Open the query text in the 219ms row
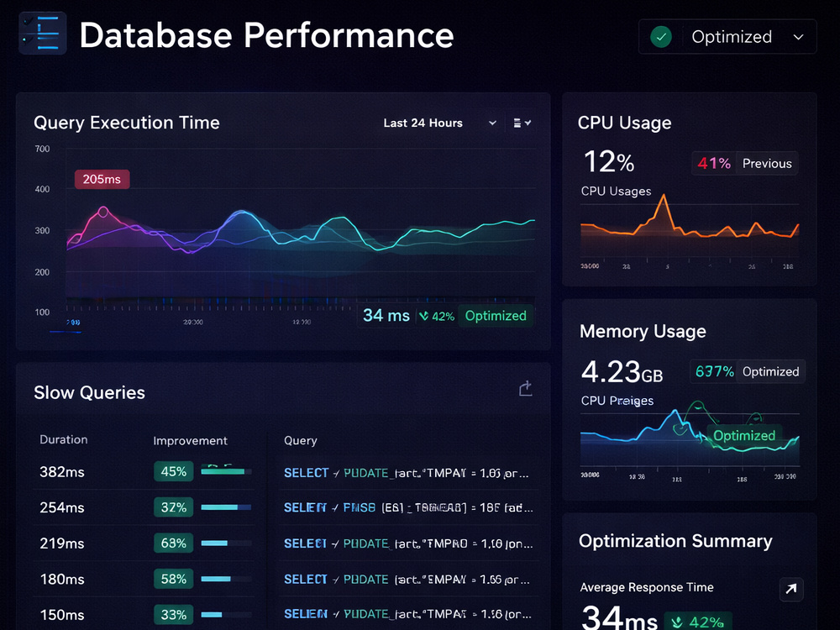Image resolution: width=840 pixels, height=630 pixels. [408, 543]
